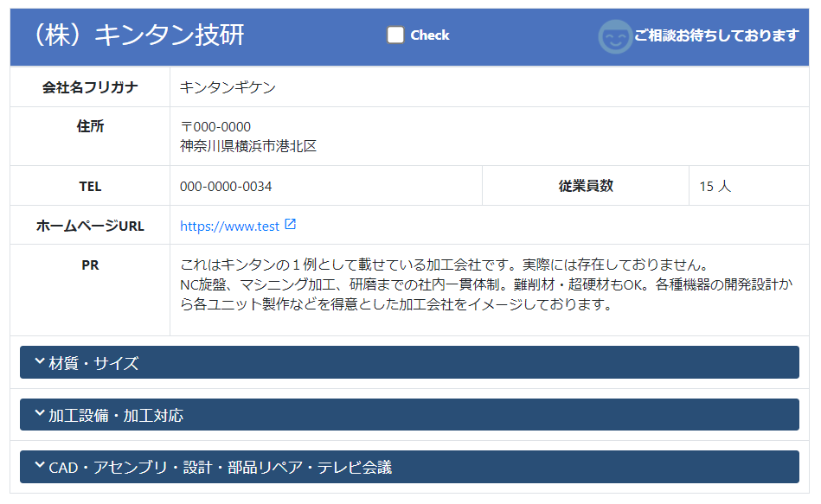Click the employee count value 15 人
Screen dimensions: 821x504
click(715, 187)
